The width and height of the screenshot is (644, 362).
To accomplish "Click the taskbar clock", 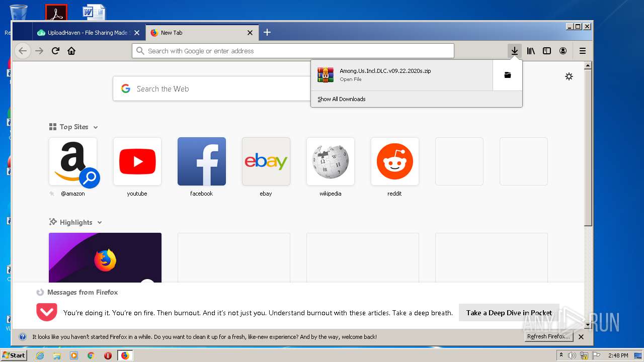I will coord(618,355).
